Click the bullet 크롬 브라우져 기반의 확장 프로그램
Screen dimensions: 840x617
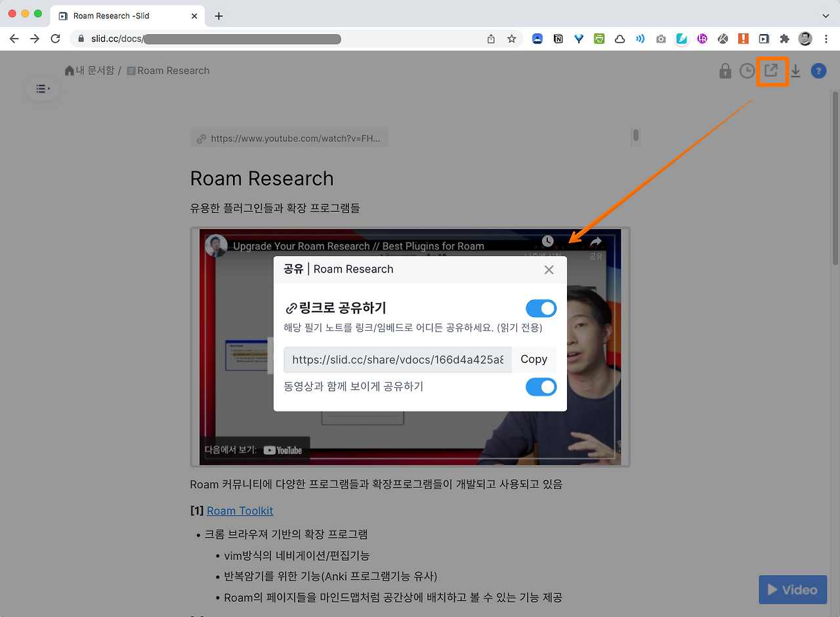[286, 534]
